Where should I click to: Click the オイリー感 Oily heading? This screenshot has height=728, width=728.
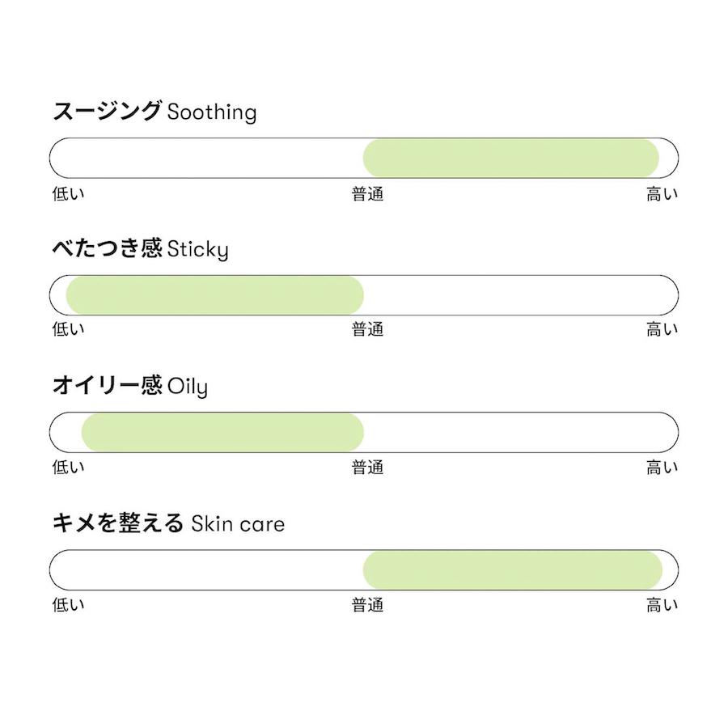point(130,386)
